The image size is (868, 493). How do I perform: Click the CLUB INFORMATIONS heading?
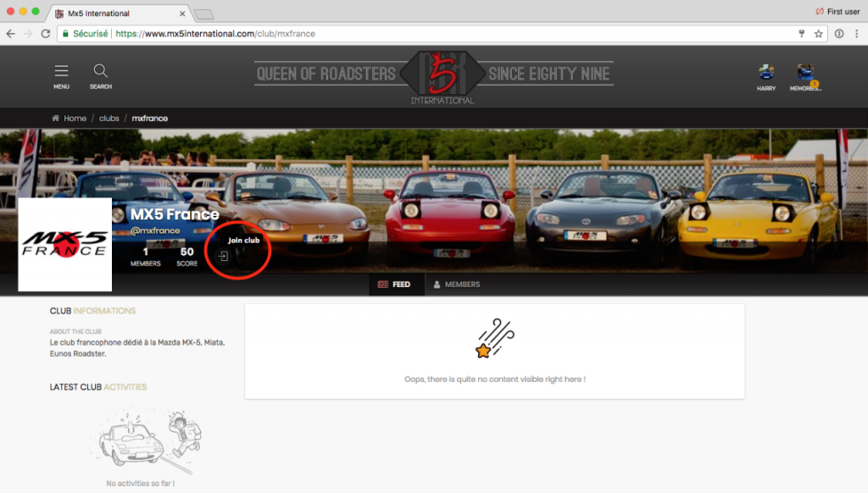(92, 311)
